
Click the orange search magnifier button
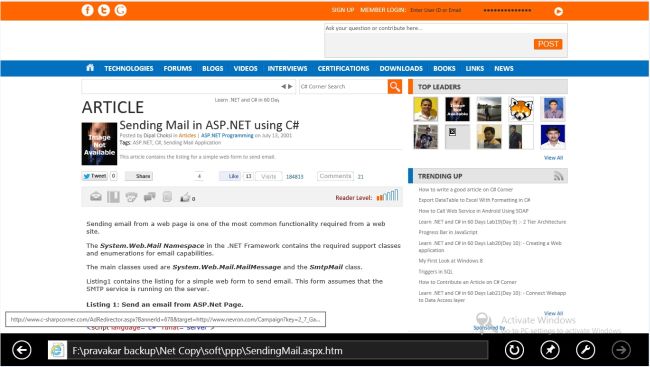tap(395, 87)
